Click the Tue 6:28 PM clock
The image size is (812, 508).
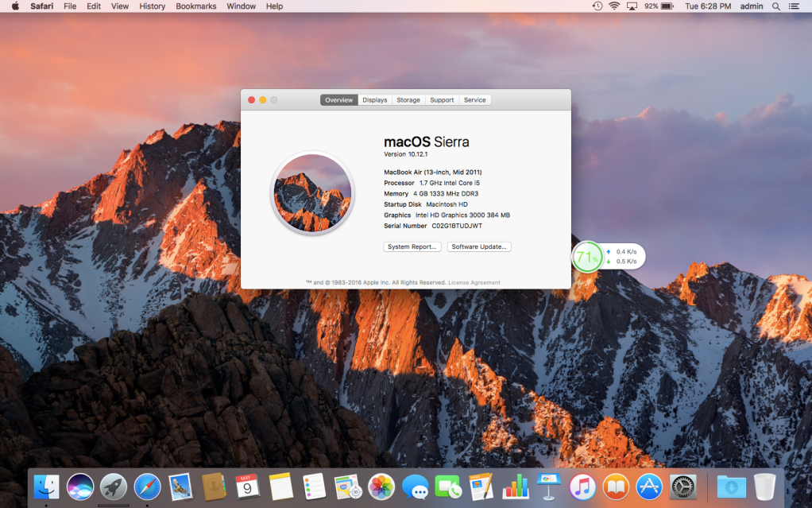pyautogui.click(x=708, y=6)
